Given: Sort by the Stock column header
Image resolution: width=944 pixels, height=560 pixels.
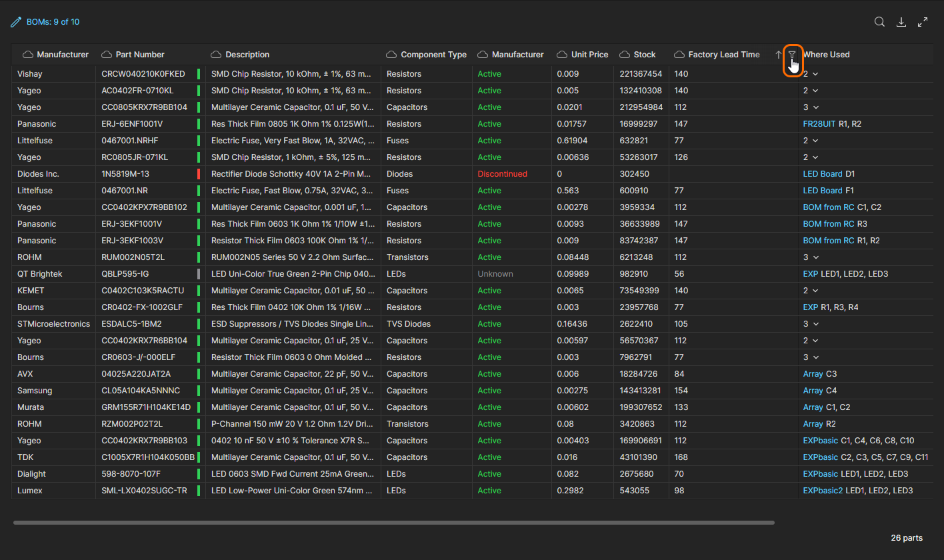Looking at the screenshot, I should pos(645,55).
